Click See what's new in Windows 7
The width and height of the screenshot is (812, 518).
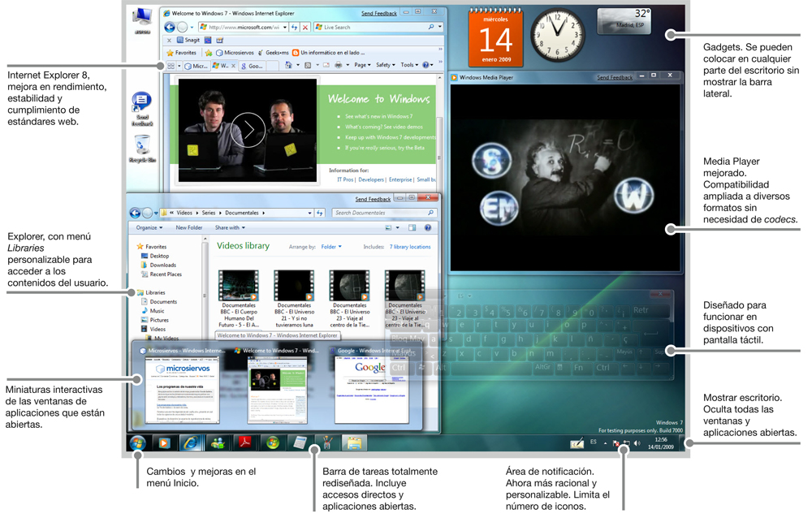(x=379, y=117)
